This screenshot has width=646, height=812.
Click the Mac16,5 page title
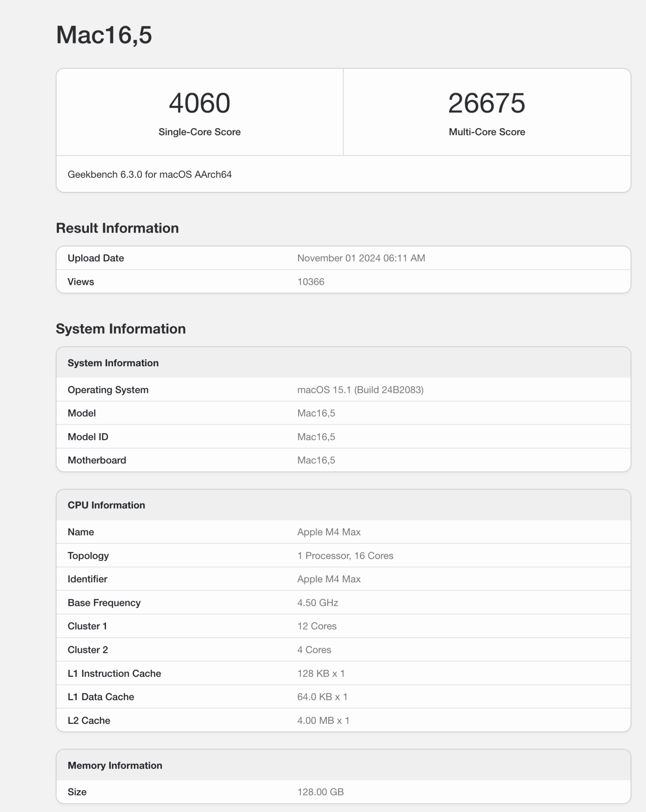click(x=104, y=35)
